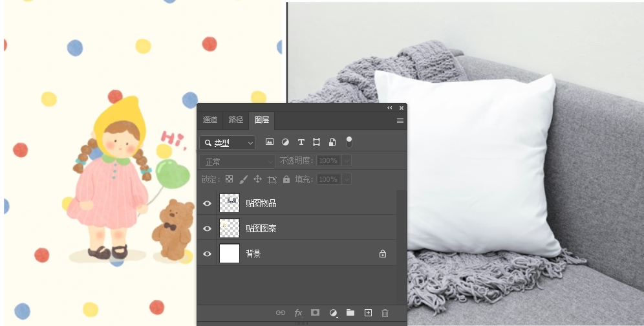Switch to the 通道 tab
The image size is (644, 326).
[x=210, y=120]
